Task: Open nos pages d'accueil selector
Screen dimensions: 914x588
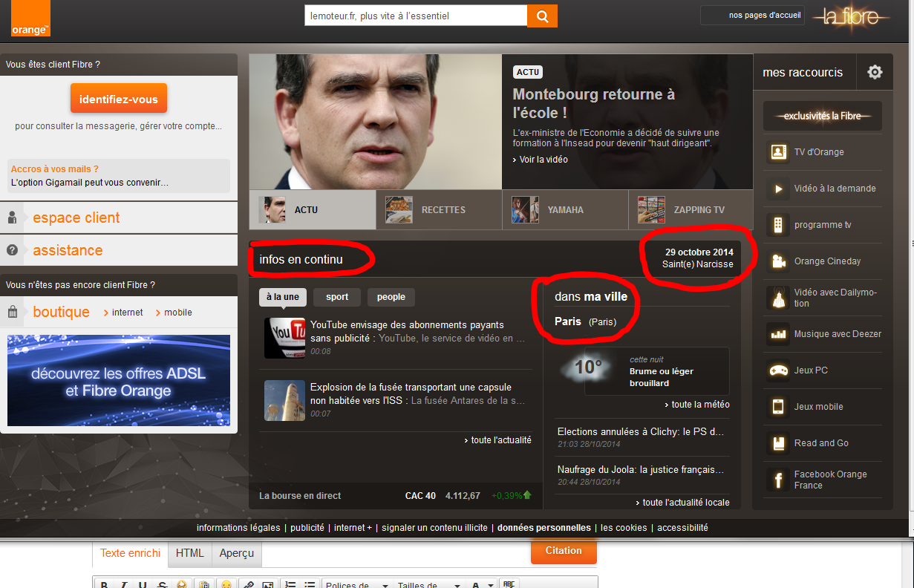Action: pyautogui.click(x=753, y=15)
